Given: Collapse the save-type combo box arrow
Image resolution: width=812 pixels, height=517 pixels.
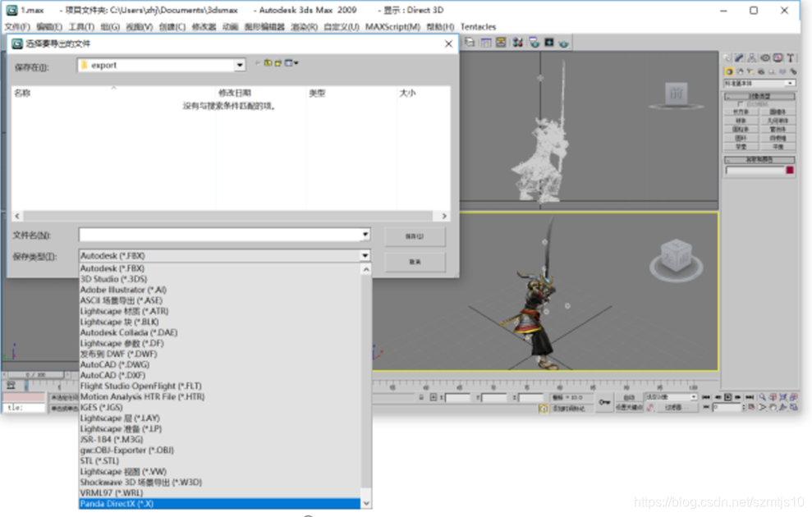Looking at the screenshot, I should (x=365, y=256).
